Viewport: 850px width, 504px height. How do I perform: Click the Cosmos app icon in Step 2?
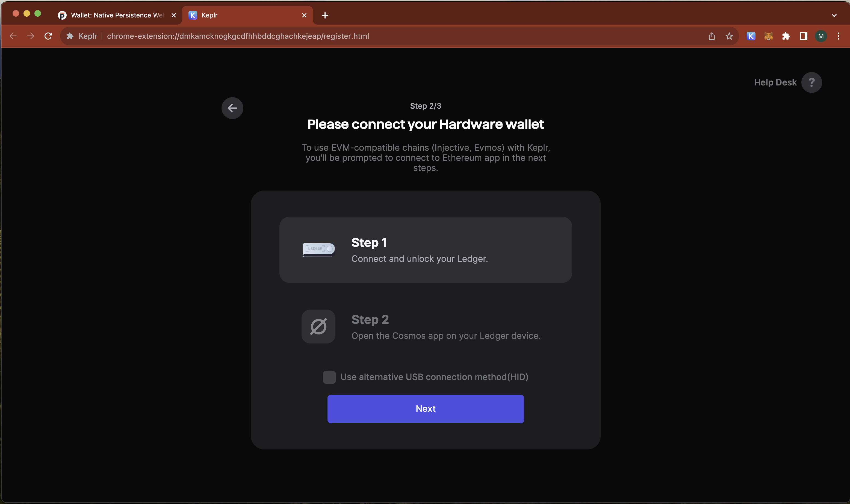pyautogui.click(x=318, y=326)
